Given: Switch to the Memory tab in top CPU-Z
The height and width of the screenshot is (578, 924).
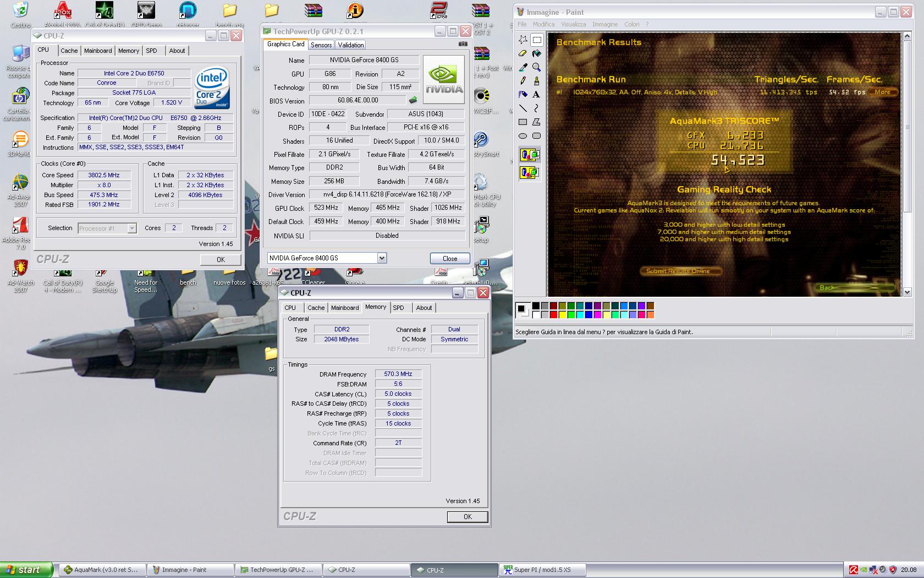Looking at the screenshot, I should [129, 51].
